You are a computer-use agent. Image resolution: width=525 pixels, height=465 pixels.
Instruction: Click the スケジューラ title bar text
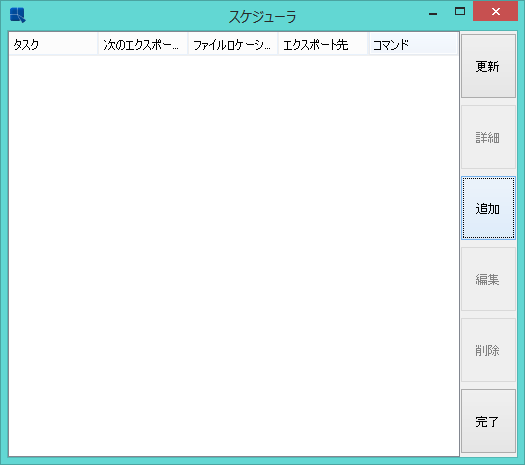tap(262, 16)
